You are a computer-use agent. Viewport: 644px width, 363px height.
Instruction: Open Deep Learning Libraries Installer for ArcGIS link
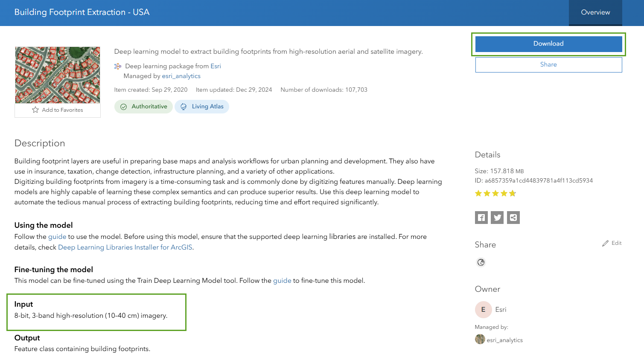click(126, 247)
